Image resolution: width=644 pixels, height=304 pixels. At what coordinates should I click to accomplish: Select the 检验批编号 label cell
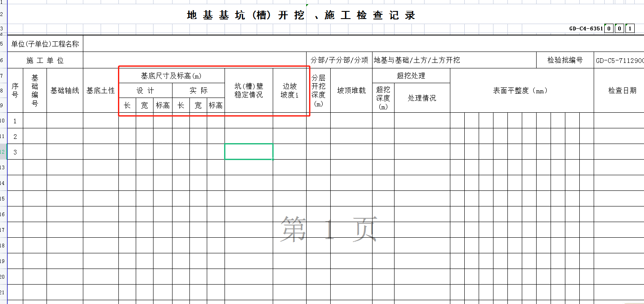click(565, 60)
